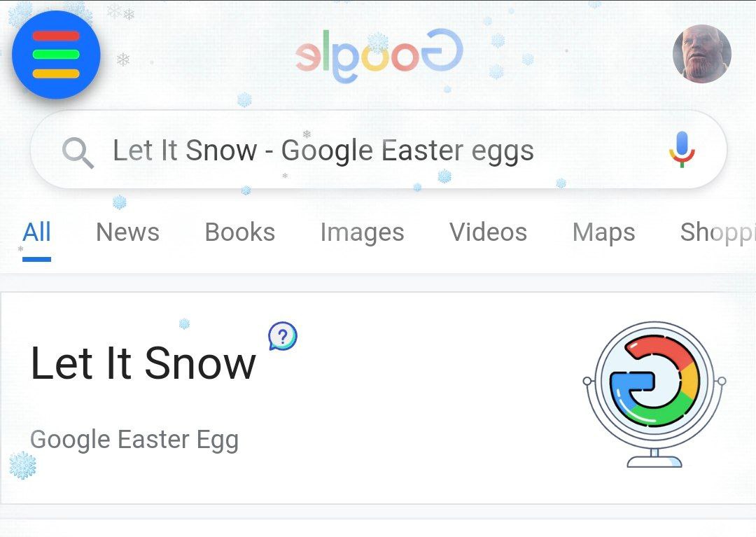Open the Thanos profile avatar

[x=701, y=54]
